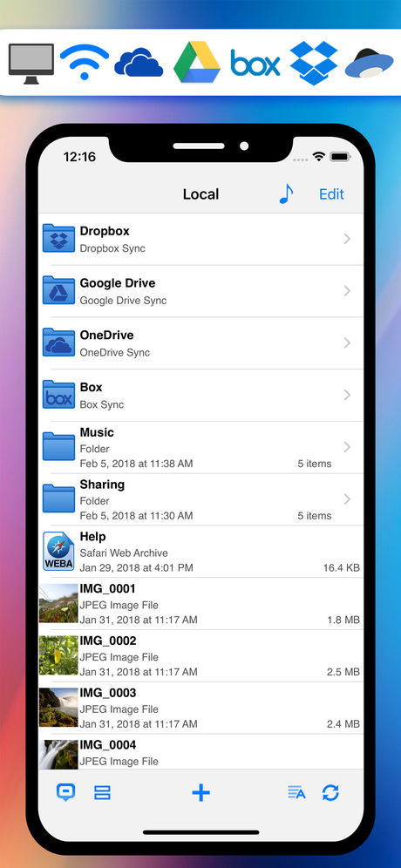The height and width of the screenshot is (868, 401).
Task: Open IMG_0002 thumbnail
Action: click(x=58, y=654)
